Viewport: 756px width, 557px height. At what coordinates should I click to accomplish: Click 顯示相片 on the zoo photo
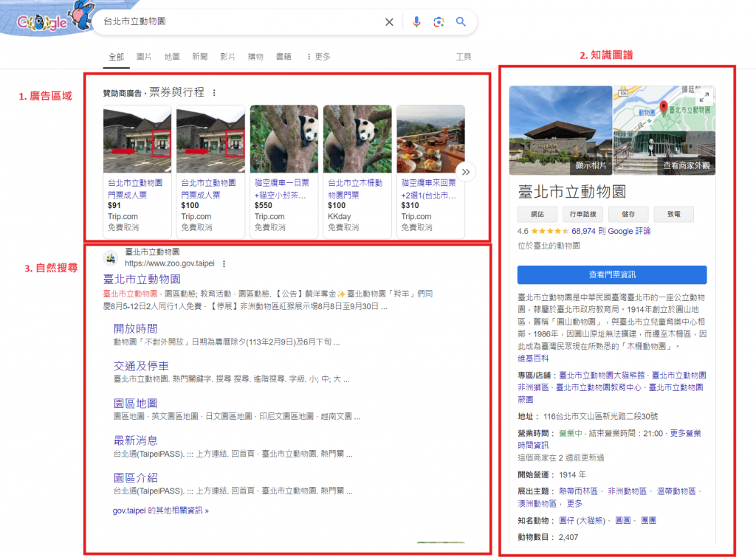tap(591, 165)
